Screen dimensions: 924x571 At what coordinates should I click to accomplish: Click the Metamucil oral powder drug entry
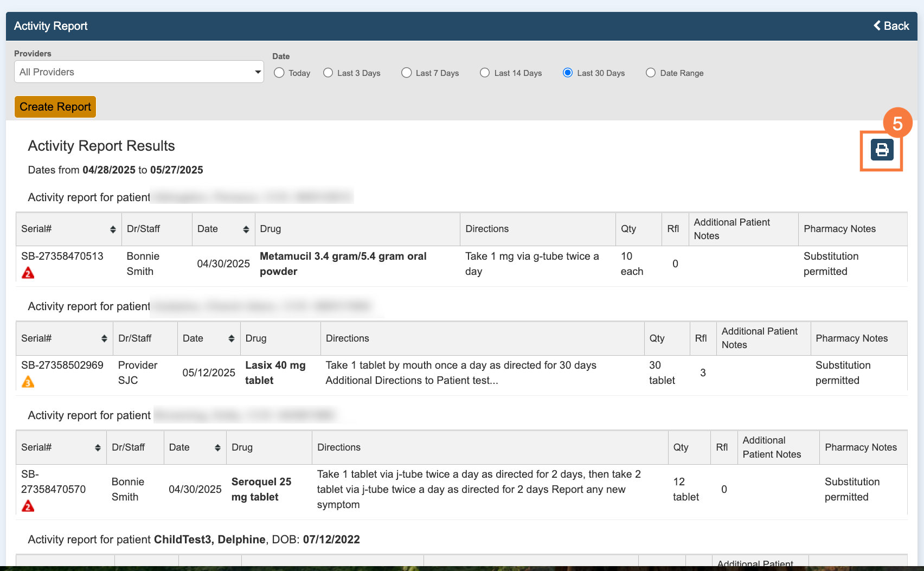coord(343,264)
